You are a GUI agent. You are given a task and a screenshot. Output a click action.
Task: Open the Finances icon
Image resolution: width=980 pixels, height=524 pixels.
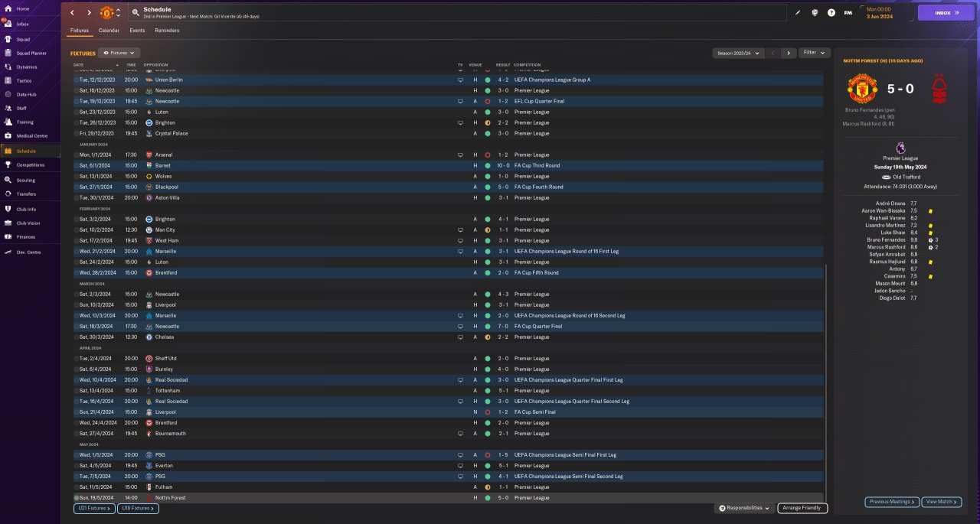7,236
